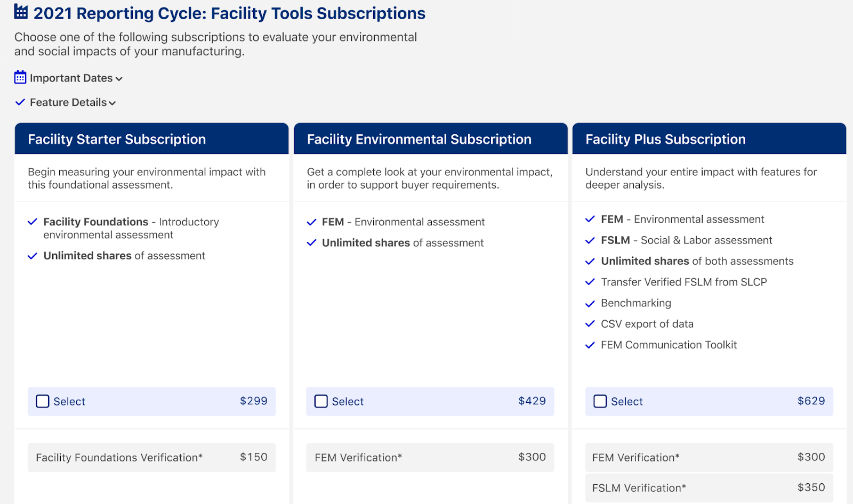The height and width of the screenshot is (504, 853).
Task: Click checkmark icon beside Facility Foundations feature
Action: pyautogui.click(x=33, y=222)
